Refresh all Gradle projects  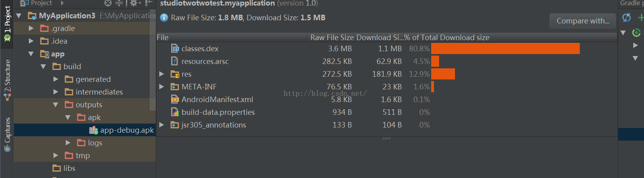[627, 17]
